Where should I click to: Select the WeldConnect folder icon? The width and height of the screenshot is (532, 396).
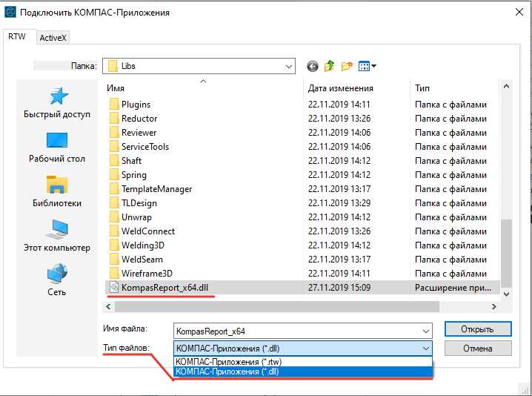[x=114, y=231]
